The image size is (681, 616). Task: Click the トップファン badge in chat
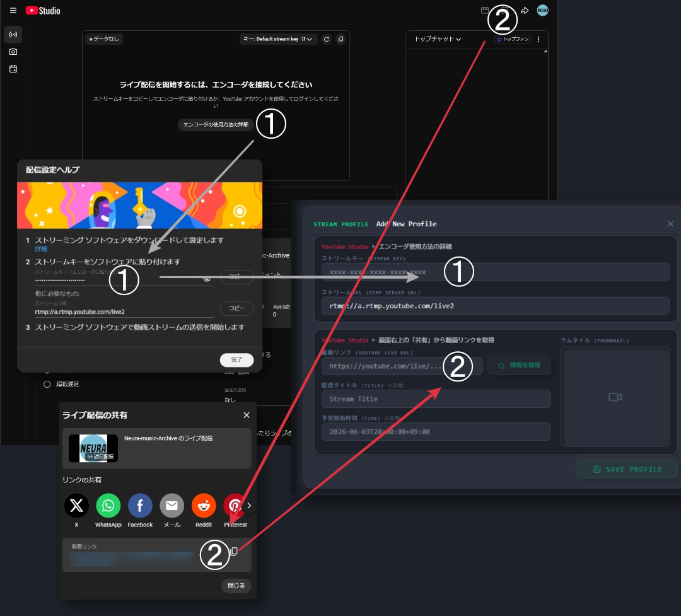click(x=513, y=39)
